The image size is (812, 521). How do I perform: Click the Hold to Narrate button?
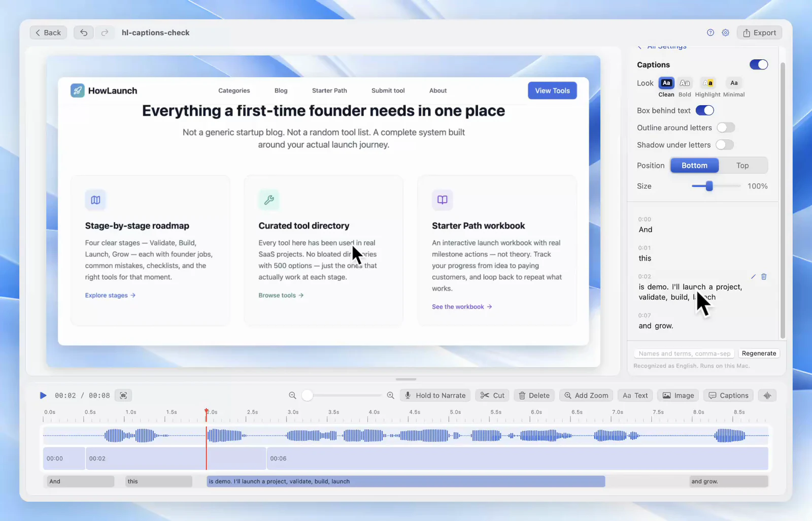pyautogui.click(x=435, y=396)
